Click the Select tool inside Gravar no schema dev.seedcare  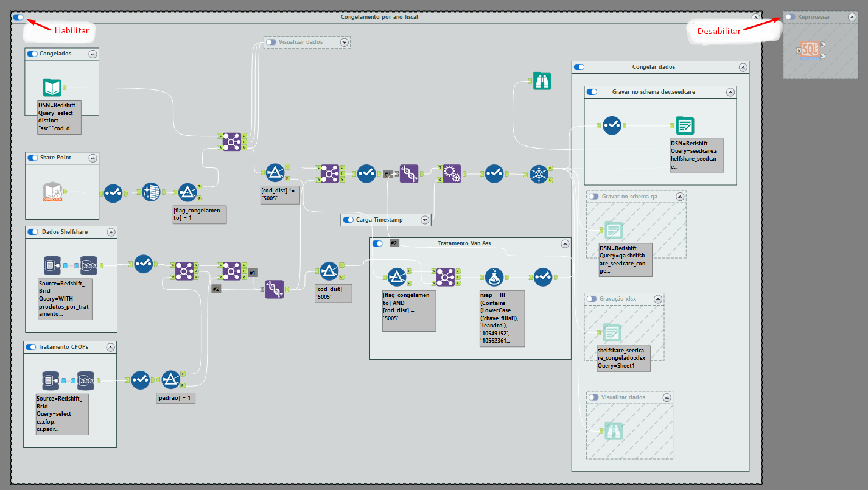(x=612, y=125)
